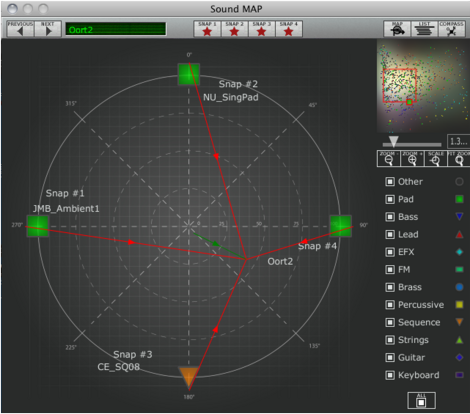This screenshot has width=470, height=414.
Task: Click the green selection square in minimap
Action: pos(409,102)
